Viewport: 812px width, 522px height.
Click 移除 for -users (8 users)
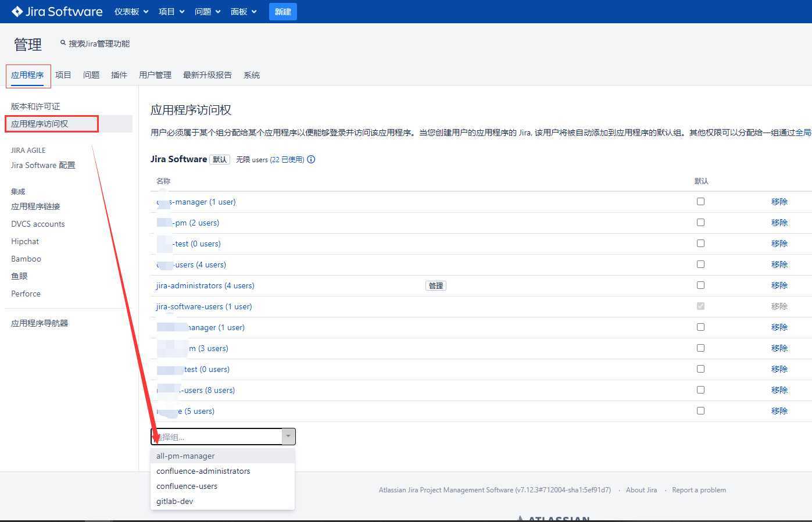(779, 390)
